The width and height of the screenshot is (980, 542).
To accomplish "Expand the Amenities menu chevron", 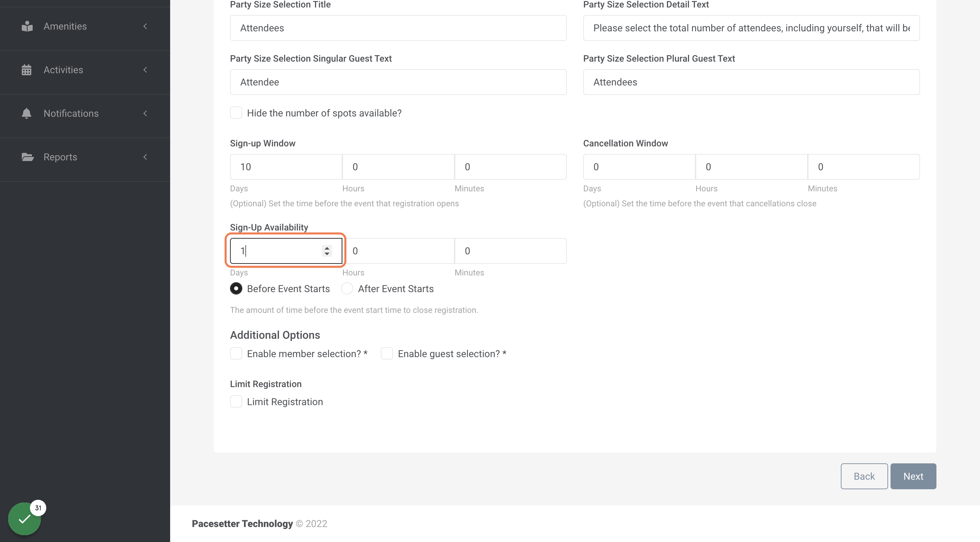I will pos(145,26).
